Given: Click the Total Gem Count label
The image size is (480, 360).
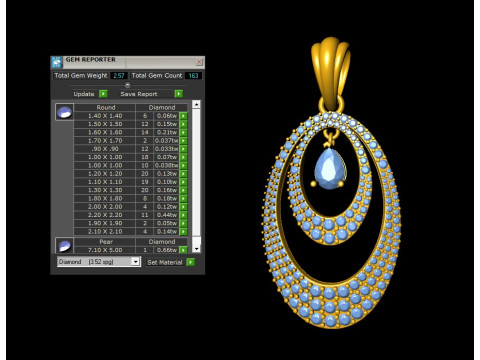Looking at the screenshot, I should (x=157, y=76).
